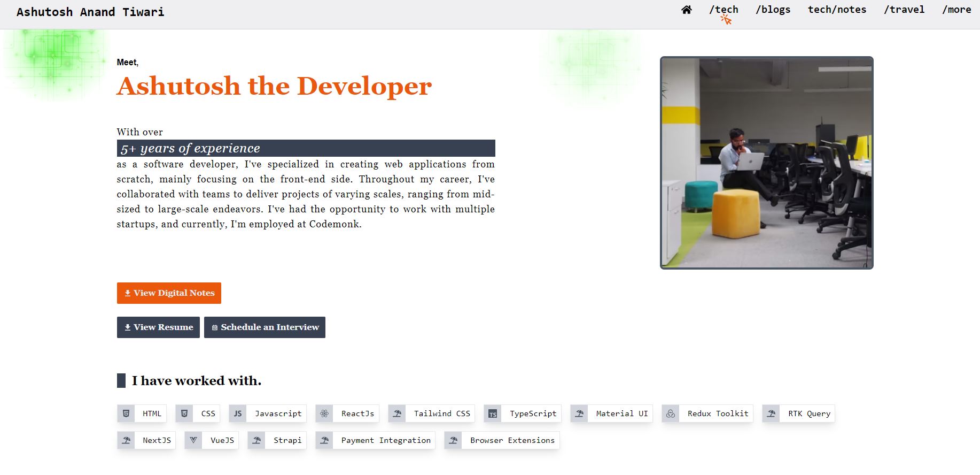Open the /blogs navigation link
This screenshot has width=980, height=475.
point(773,10)
